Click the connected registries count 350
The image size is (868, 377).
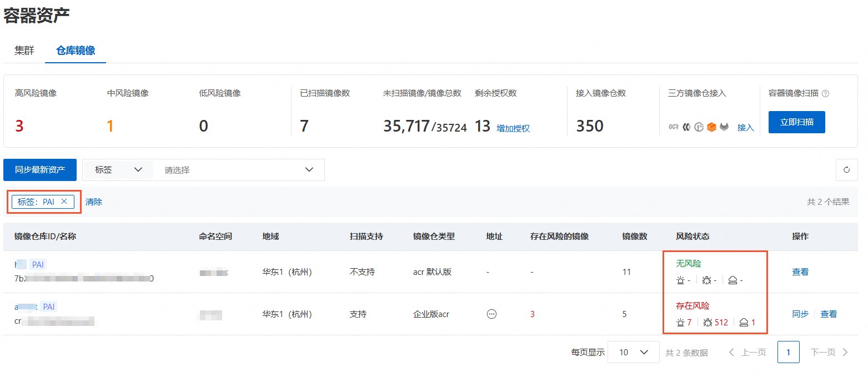click(x=590, y=127)
